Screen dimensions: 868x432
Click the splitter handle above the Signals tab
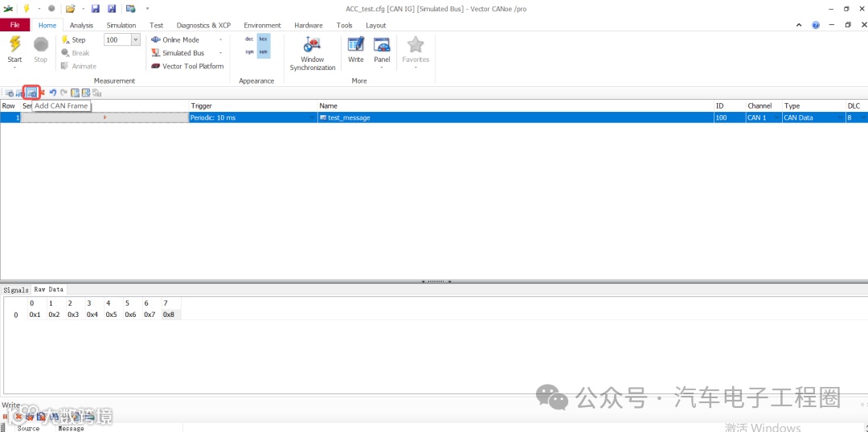click(x=436, y=282)
